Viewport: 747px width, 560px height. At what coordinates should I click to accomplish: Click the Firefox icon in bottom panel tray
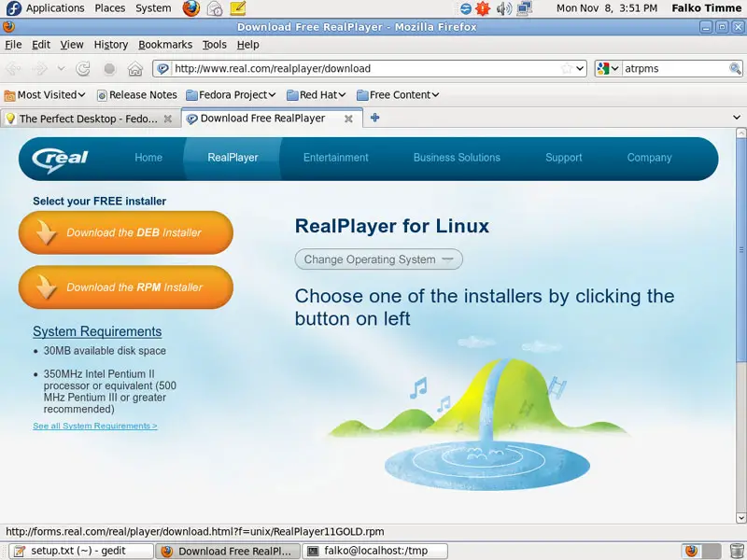(691, 551)
